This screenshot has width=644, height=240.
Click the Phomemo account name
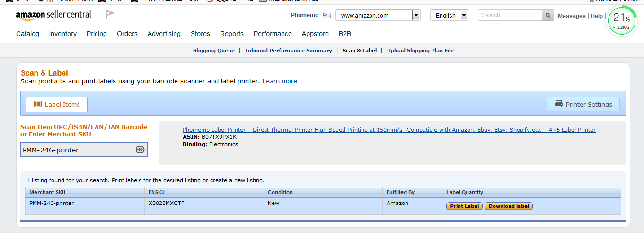(305, 15)
